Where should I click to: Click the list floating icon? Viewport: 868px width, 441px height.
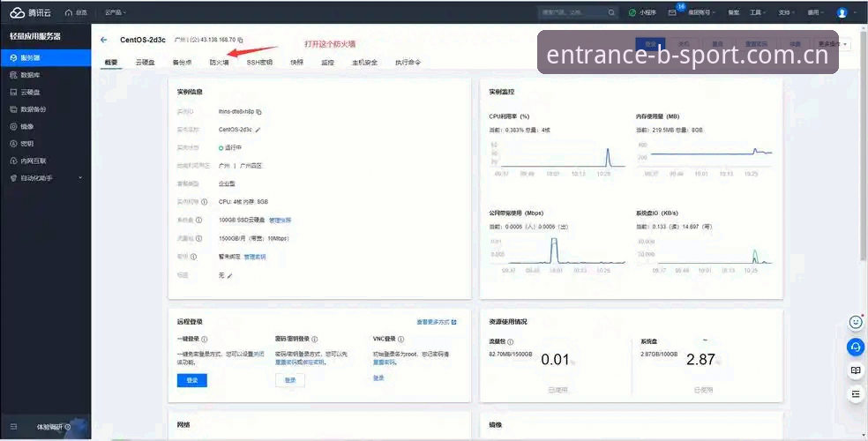[856, 394]
